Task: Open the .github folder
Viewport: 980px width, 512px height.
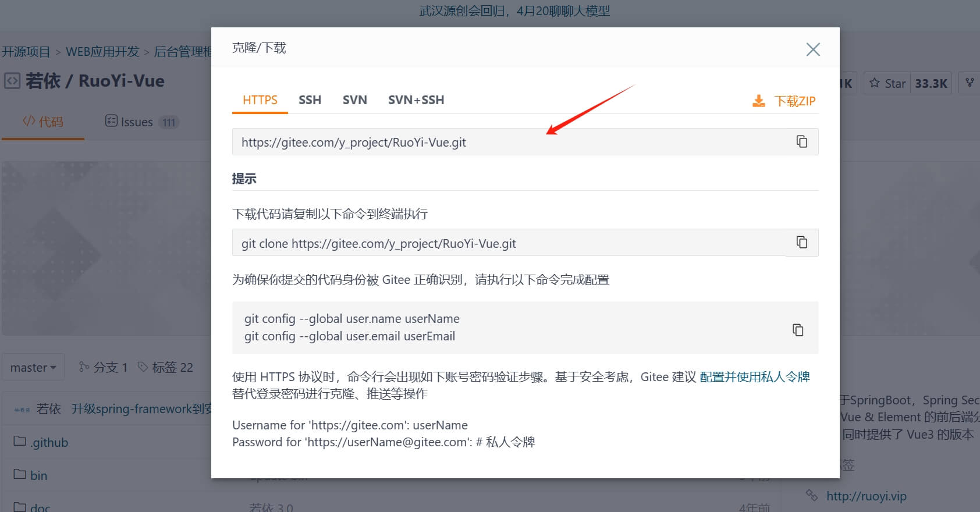Action: tap(49, 442)
